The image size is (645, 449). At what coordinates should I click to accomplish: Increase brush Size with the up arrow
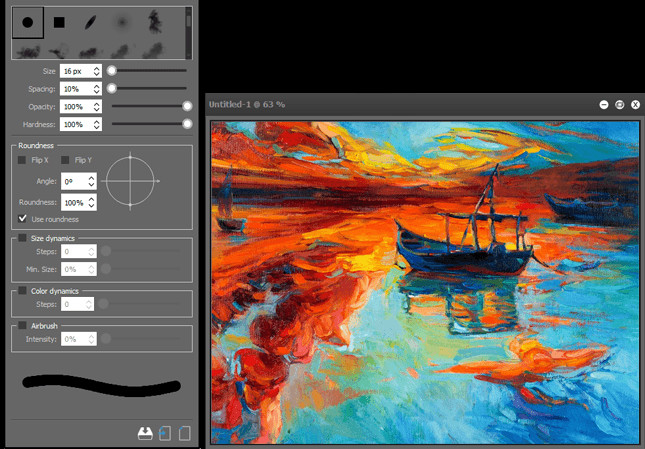96,68
